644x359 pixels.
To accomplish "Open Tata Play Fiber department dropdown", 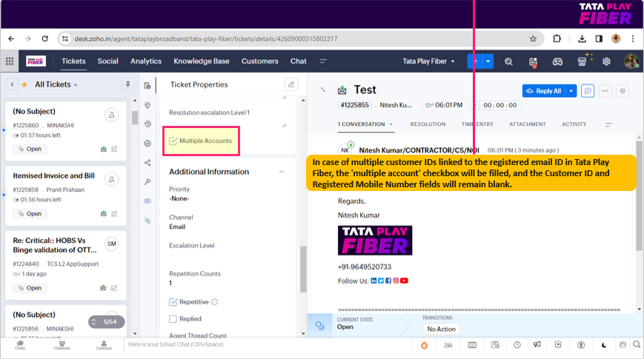I will 428,61.
